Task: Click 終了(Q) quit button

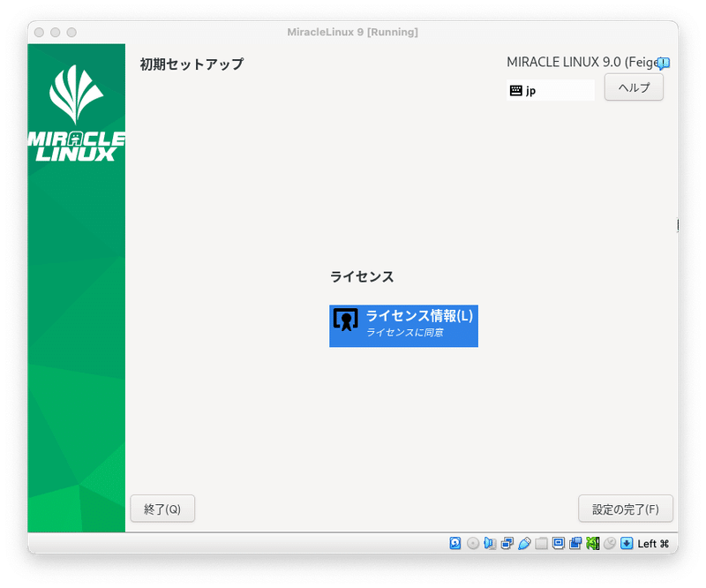Action: point(162,509)
